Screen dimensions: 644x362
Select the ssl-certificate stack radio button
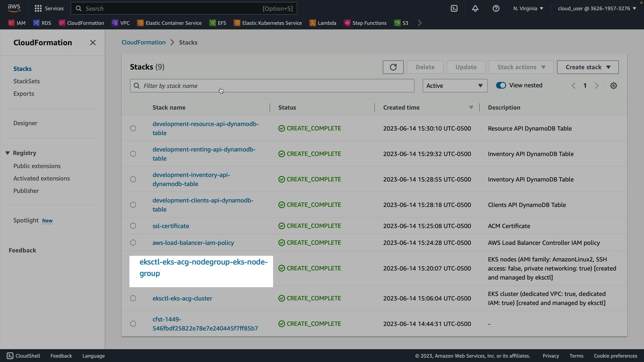[x=133, y=226]
